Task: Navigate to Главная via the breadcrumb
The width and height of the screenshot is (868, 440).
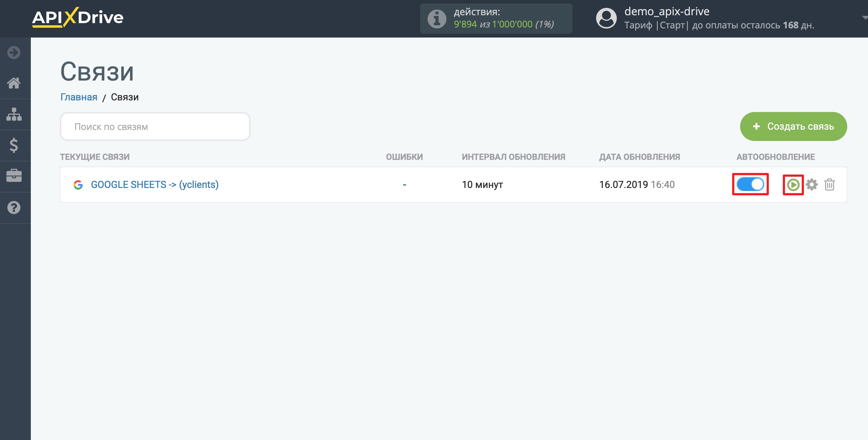Action: tap(78, 97)
